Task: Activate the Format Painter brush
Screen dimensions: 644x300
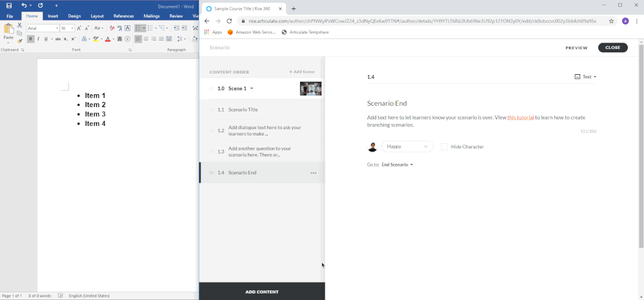Action: (19, 41)
